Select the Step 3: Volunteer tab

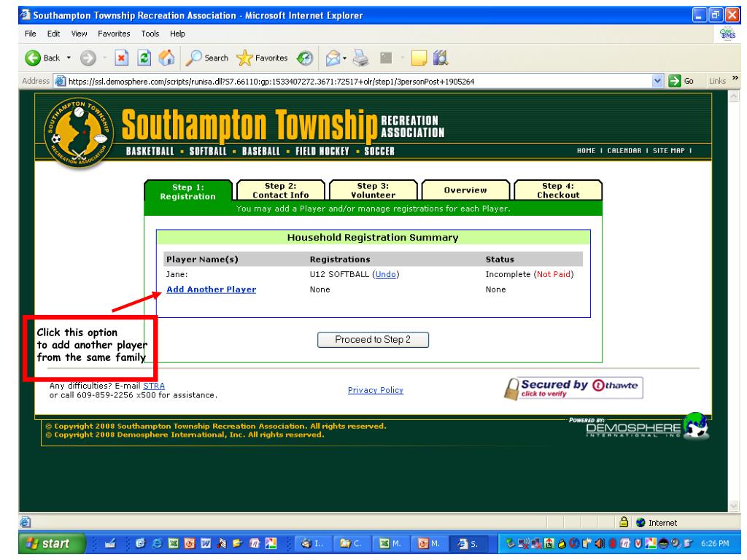(x=373, y=190)
